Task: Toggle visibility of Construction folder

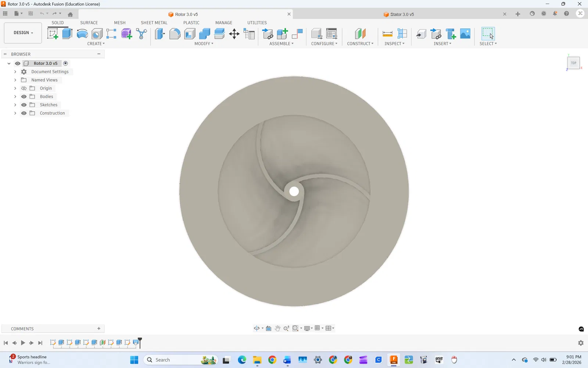Action: [24, 113]
